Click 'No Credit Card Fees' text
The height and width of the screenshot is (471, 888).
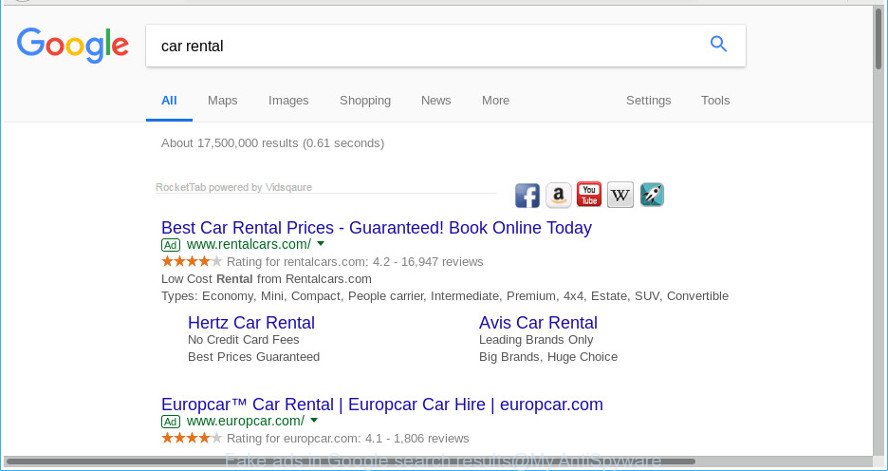click(x=244, y=340)
